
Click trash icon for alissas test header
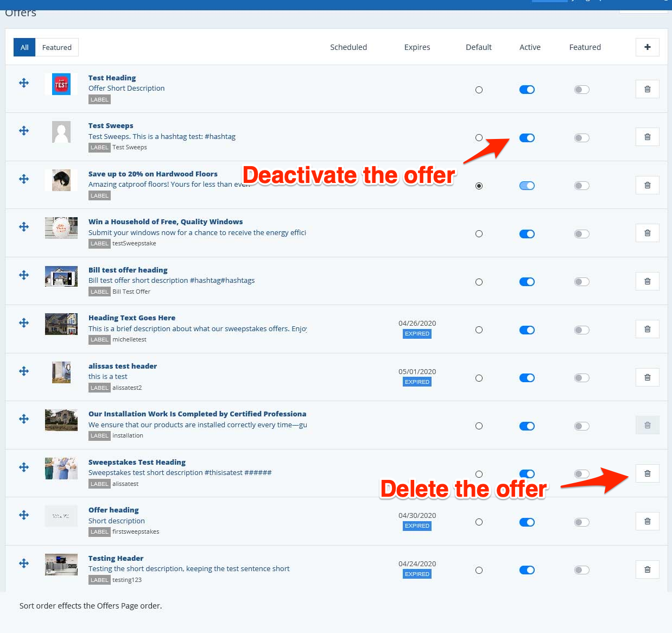point(647,377)
